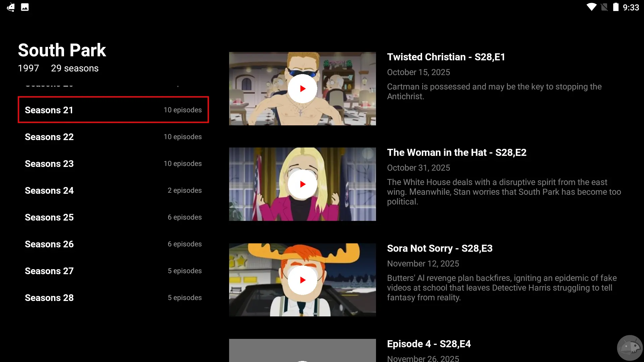Screen dimensions: 644x362
Task: Select Seasons 27 entry
Action: 113,271
